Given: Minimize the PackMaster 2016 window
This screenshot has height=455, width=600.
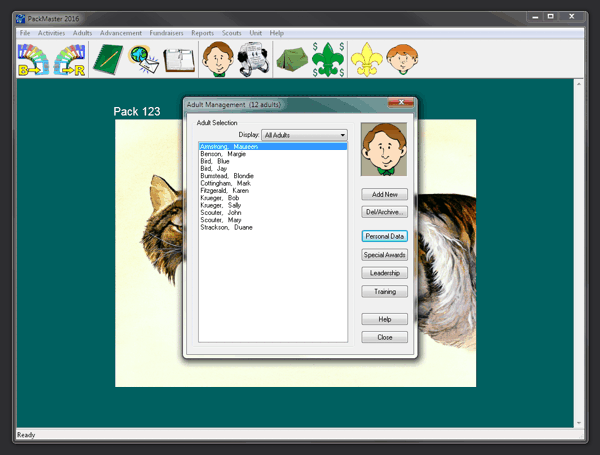Looking at the screenshot, I should 535,17.
